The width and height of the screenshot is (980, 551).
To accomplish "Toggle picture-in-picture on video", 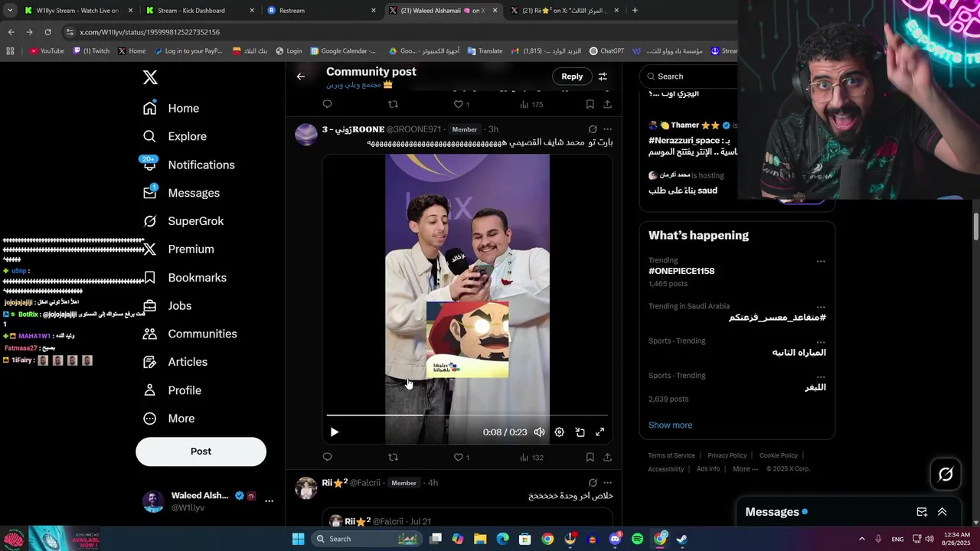I will coord(580,432).
